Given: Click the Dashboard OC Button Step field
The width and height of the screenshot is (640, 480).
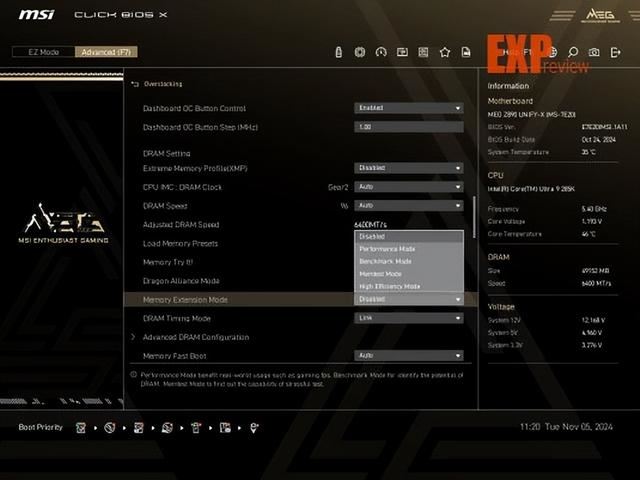Looking at the screenshot, I should click(x=409, y=127).
